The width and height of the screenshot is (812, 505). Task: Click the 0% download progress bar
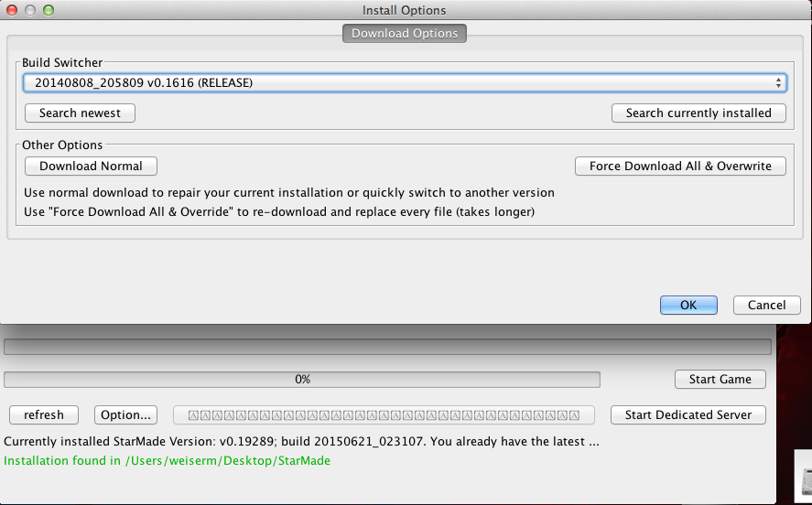pyautogui.click(x=302, y=379)
